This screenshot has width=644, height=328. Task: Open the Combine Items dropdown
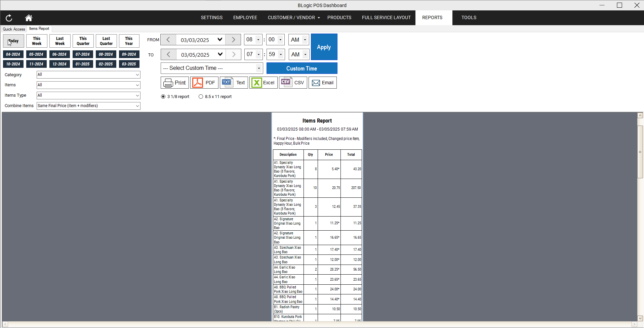coord(88,106)
